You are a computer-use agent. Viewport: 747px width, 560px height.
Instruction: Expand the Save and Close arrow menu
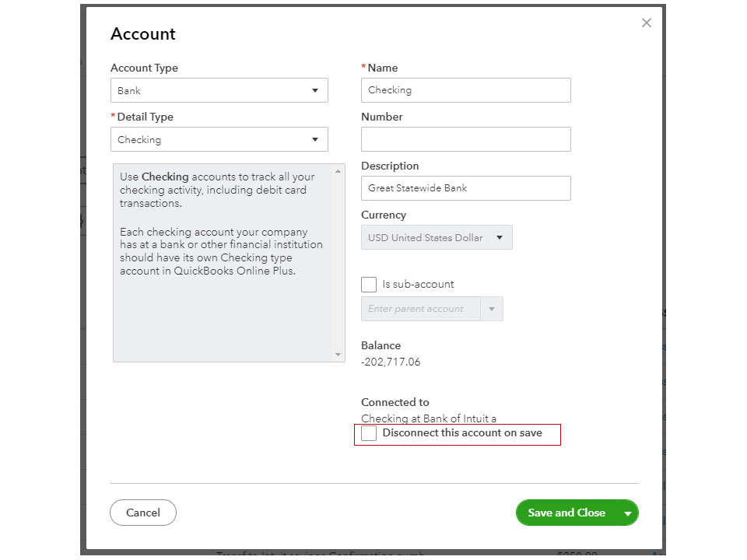628,513
